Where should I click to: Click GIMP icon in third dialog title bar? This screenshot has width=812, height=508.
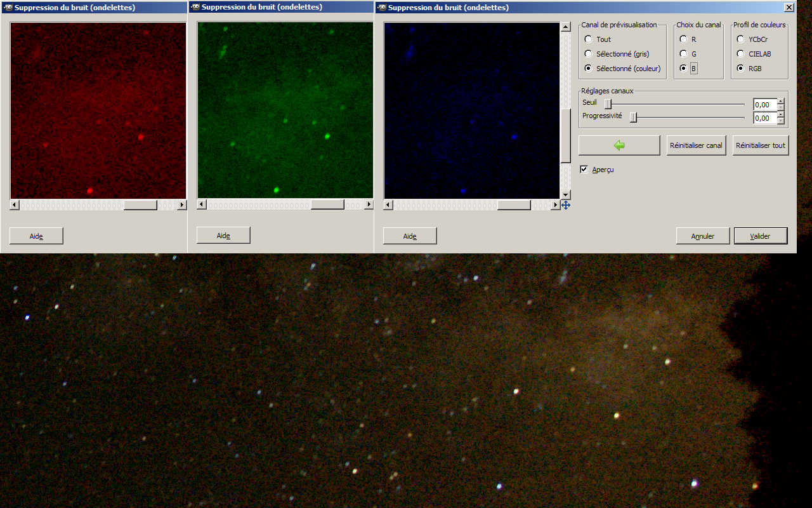click(x=381, y=8)
